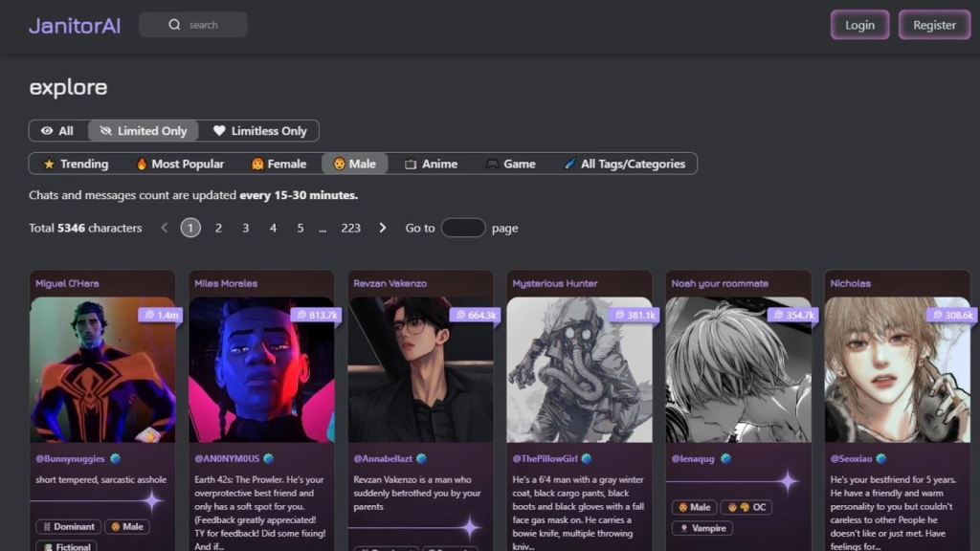Click the JanitorAI logo
The width and height of the screenshot is (980, 551).
[x=75, y=26]
